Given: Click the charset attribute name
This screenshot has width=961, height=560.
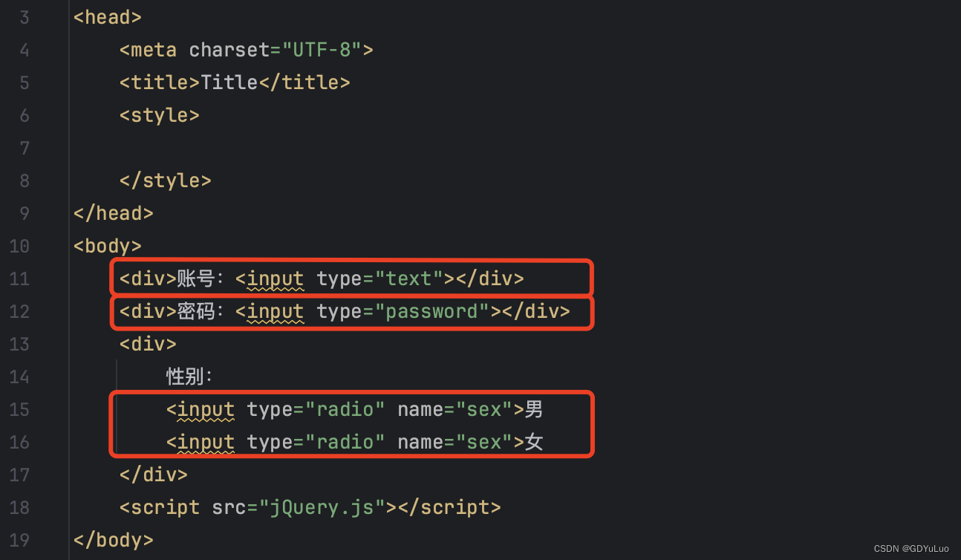Looking at the screenshot, I should [x=229, y=50].
